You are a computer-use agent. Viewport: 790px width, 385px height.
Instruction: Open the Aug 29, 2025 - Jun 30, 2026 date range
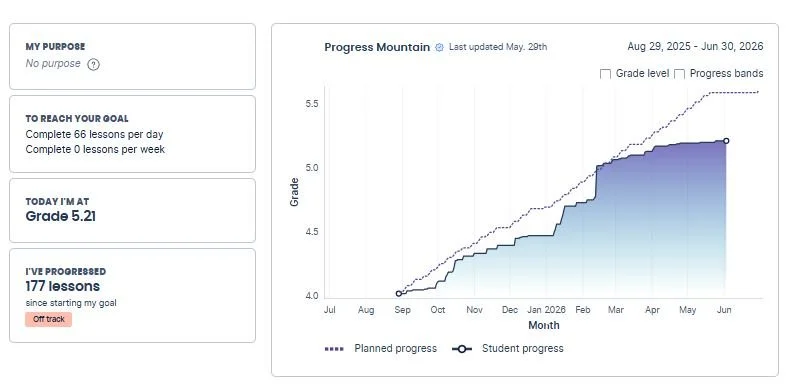tap(695, 47)
